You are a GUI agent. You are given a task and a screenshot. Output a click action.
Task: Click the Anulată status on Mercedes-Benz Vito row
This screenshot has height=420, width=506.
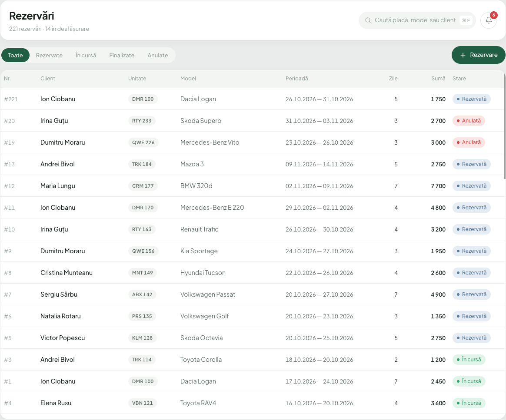coord(469,142)
